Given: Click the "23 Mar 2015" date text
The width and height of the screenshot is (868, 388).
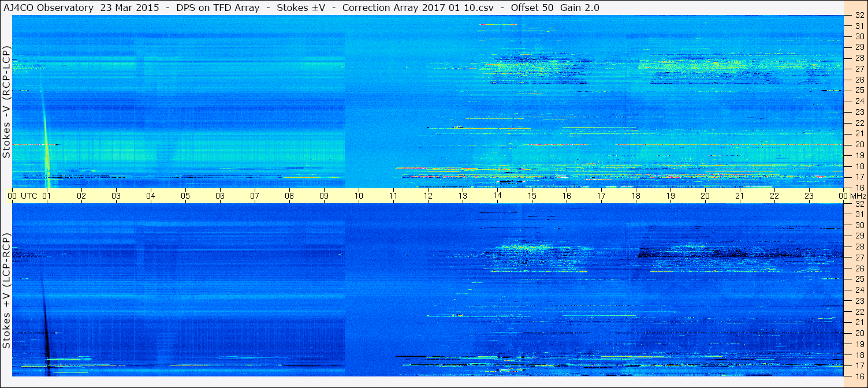Looking at the screenshot, I should (x=130, y=8).
